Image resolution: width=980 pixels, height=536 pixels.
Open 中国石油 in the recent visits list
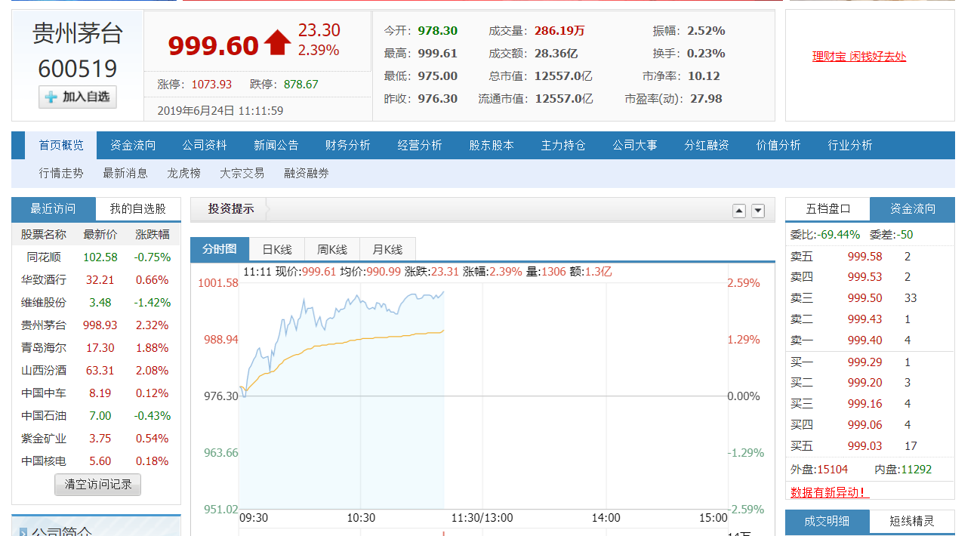coord(44,416)
